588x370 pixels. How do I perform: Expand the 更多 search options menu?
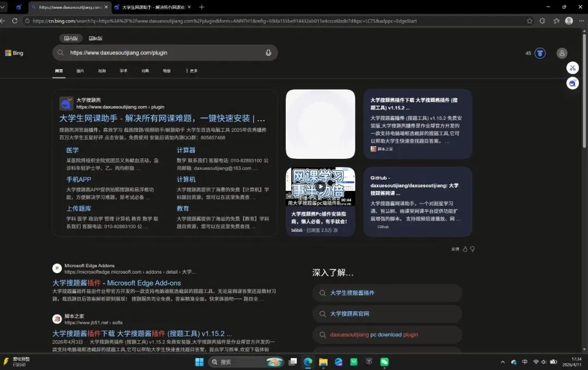(x=192, y=71)
